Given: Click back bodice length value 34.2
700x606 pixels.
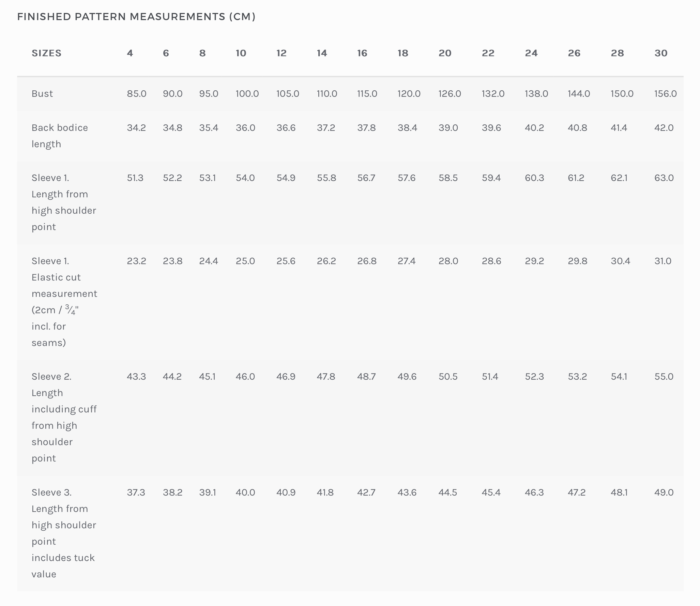Looking at the screenshot, I should pyautogui.click(x=136, y=128).
